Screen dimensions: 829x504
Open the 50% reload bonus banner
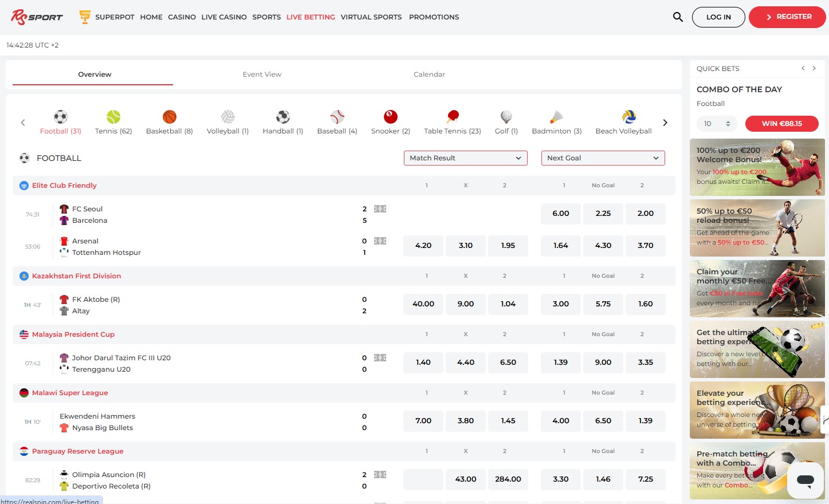coord(757,228)
